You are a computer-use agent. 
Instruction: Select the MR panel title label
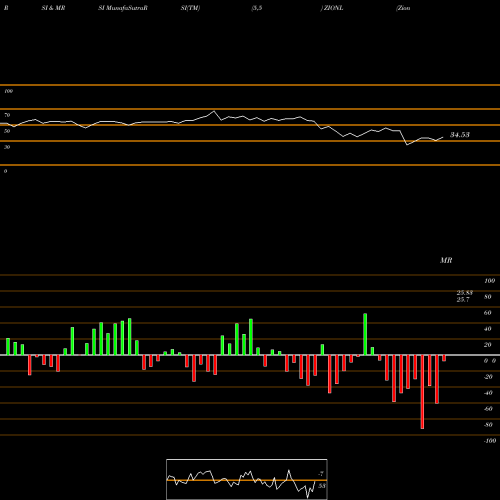point(446,260)
